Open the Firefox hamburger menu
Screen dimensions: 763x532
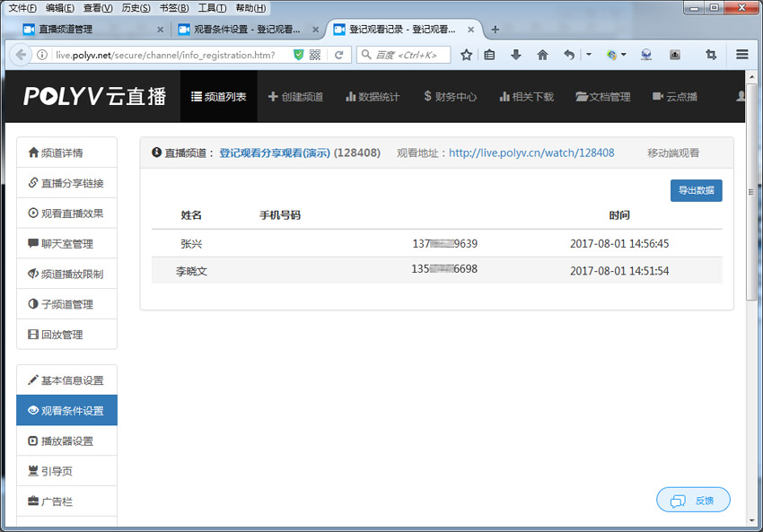click(743, 55)
